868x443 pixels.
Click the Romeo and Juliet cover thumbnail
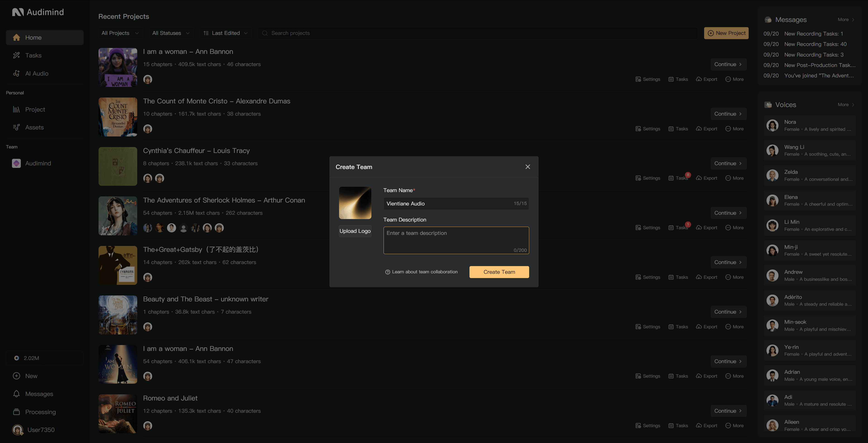(x=118, y=414)
